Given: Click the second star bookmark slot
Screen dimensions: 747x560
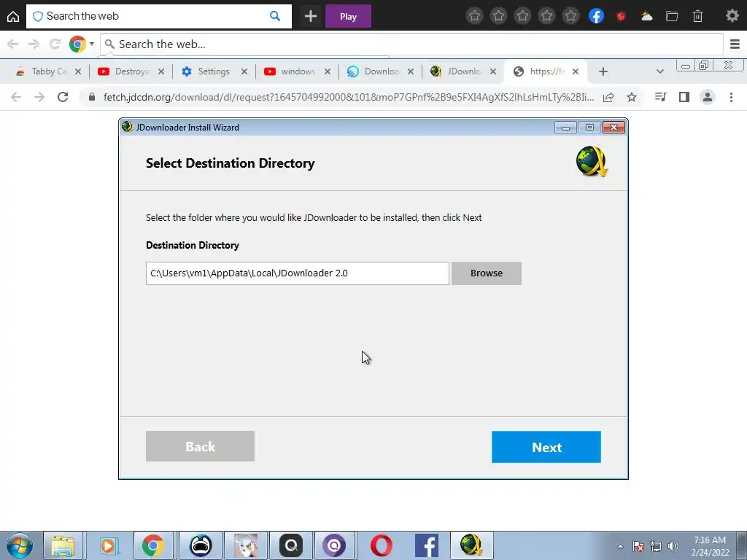Looking at the screenshot, I should click(498, 16).
